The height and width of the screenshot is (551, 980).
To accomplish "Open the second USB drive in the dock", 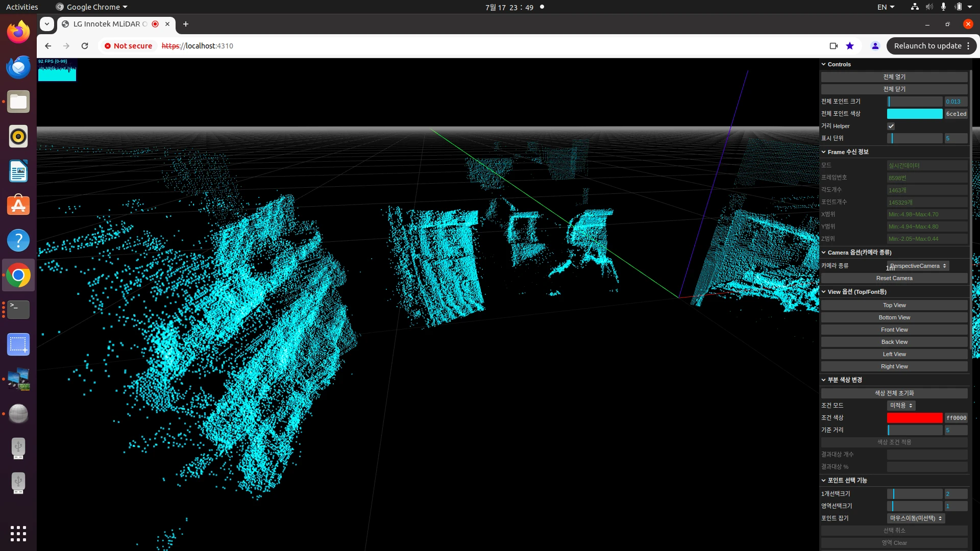I will [x=18, y=483].
